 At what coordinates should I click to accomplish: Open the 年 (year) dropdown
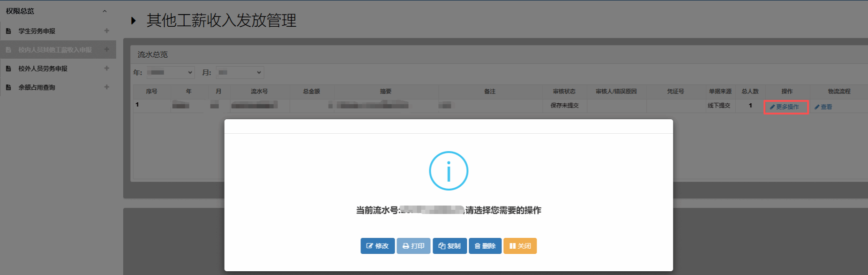tap(171, 72)
